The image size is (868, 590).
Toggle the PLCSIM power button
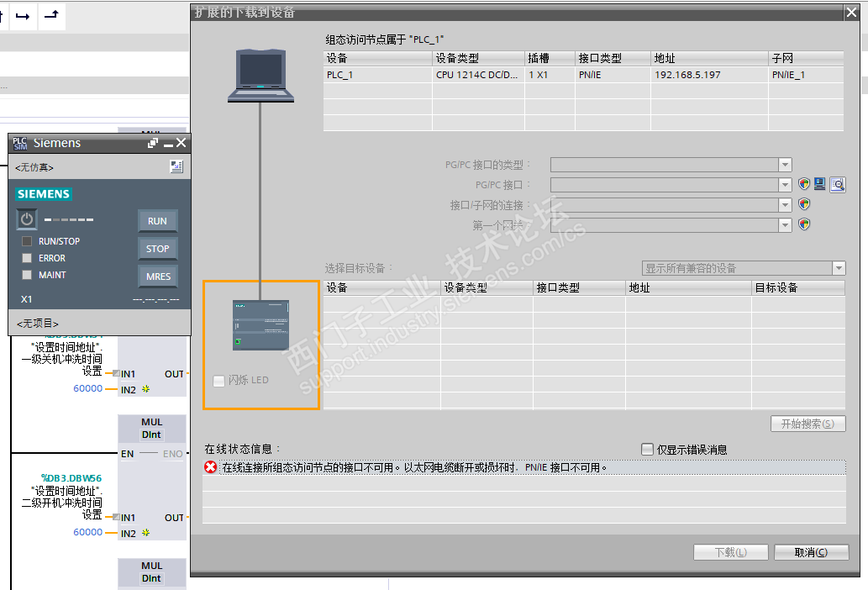(27, 219)
